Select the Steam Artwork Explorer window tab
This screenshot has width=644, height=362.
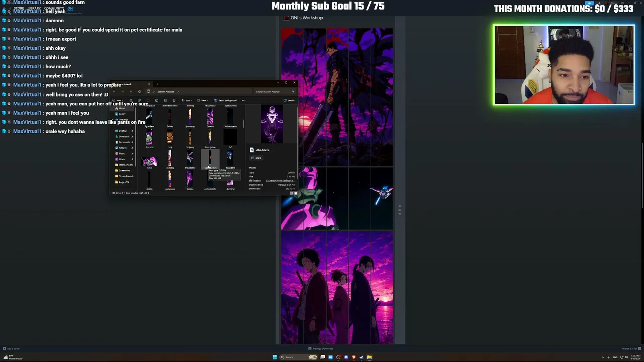click(x=131, y=84)
